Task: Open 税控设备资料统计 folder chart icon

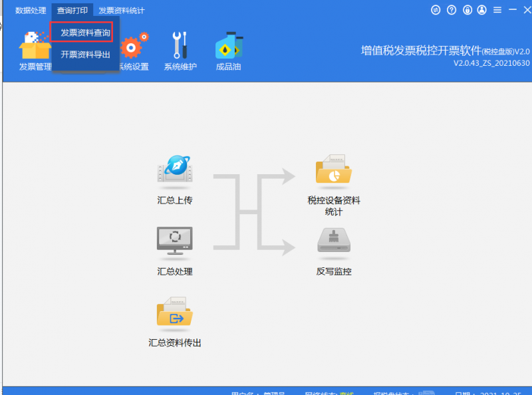Action: click(x=333, y=170)
